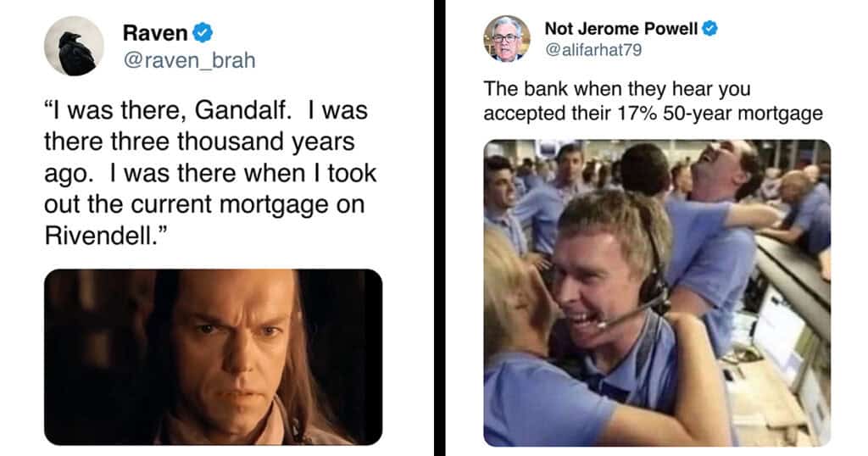This screenshot has height=456, width=868.
Task: Open the Raven display name
Action: 155,33
